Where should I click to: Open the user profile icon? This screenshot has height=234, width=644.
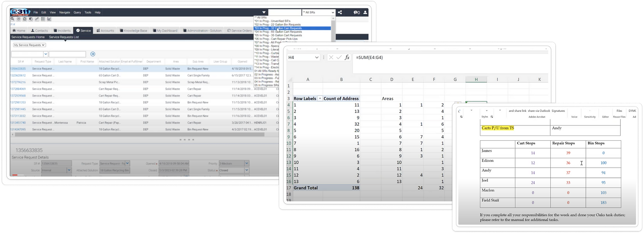[365, 12]
